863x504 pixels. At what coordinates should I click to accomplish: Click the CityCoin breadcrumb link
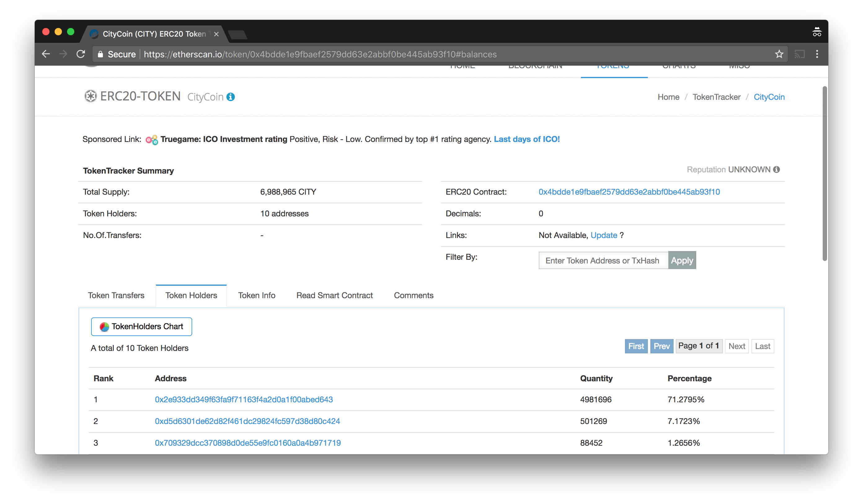769,97
